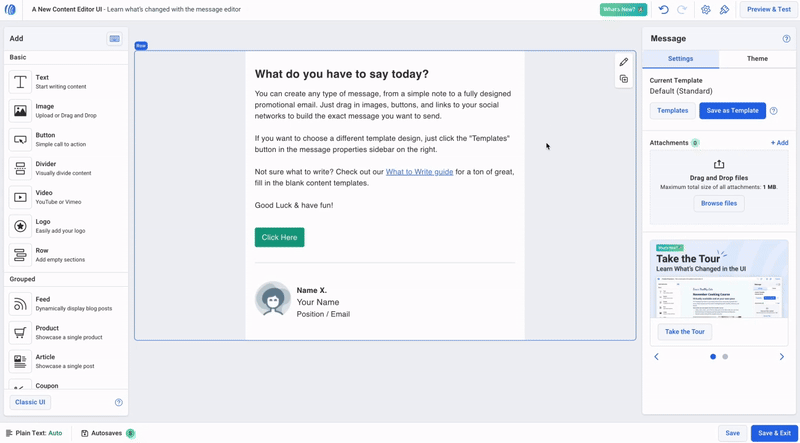Select the Article block icon

[x=20, y=361]
